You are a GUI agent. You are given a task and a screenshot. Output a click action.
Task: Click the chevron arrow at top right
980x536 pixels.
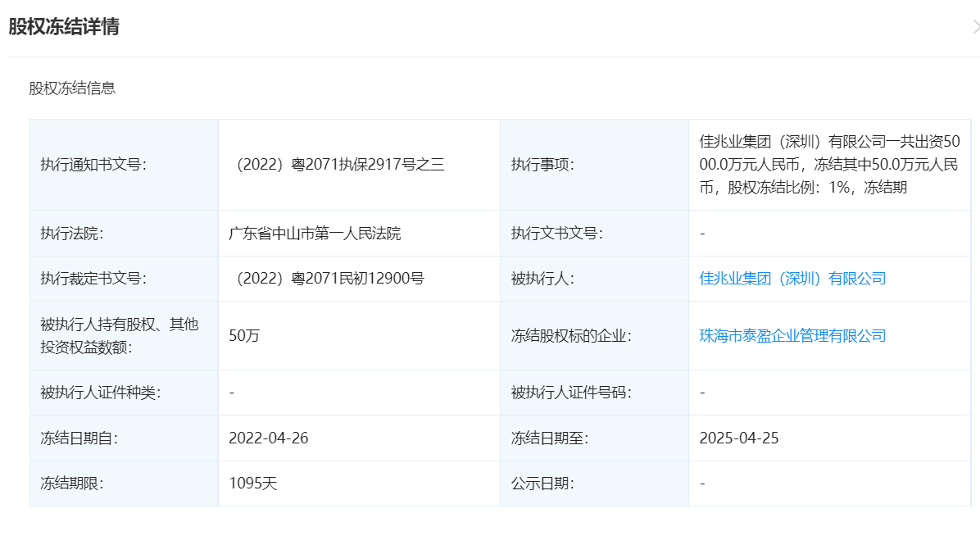(975, 27)
